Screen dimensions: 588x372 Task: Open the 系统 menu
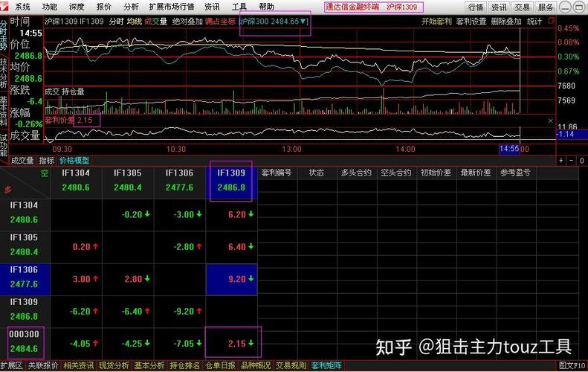[x=22, y=7]
